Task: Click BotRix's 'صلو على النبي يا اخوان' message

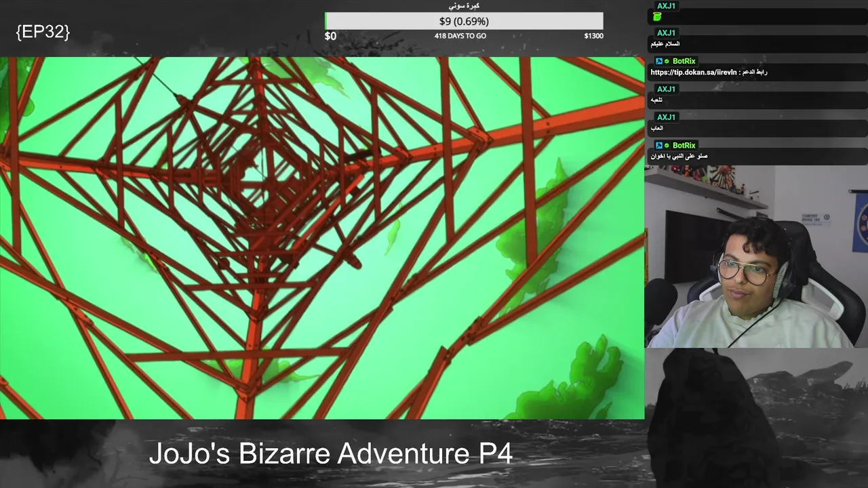Action: click(x=679, y=156)
